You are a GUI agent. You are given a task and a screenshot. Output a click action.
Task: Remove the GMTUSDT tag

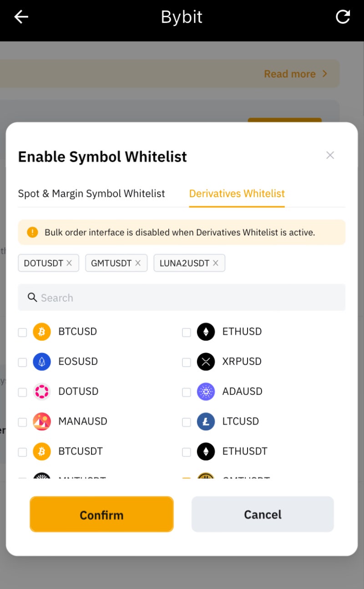coord(138,263)
